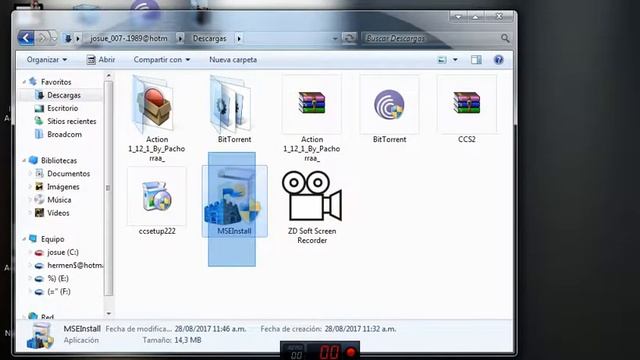Refresh the Descargas folder view

click(x=349, y=38)
